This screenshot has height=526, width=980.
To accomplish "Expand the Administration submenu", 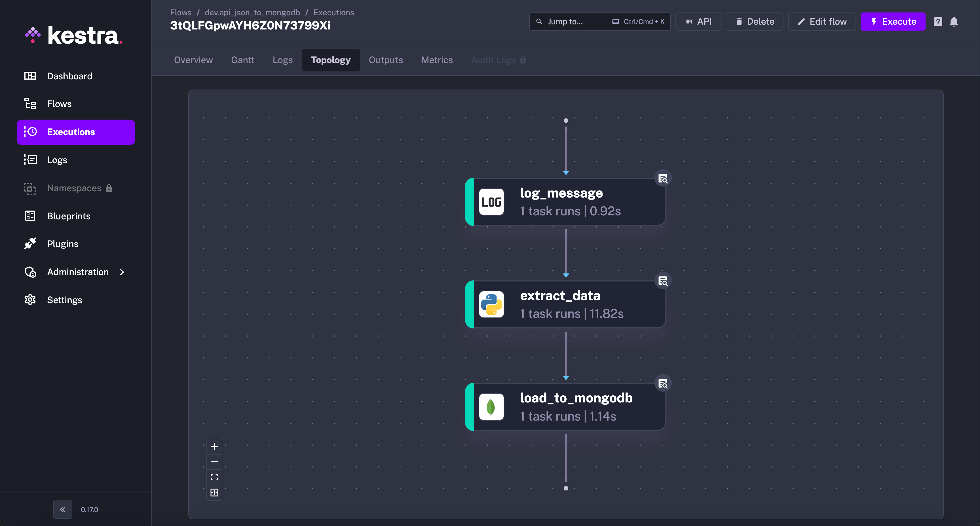I will coord(76,272).
